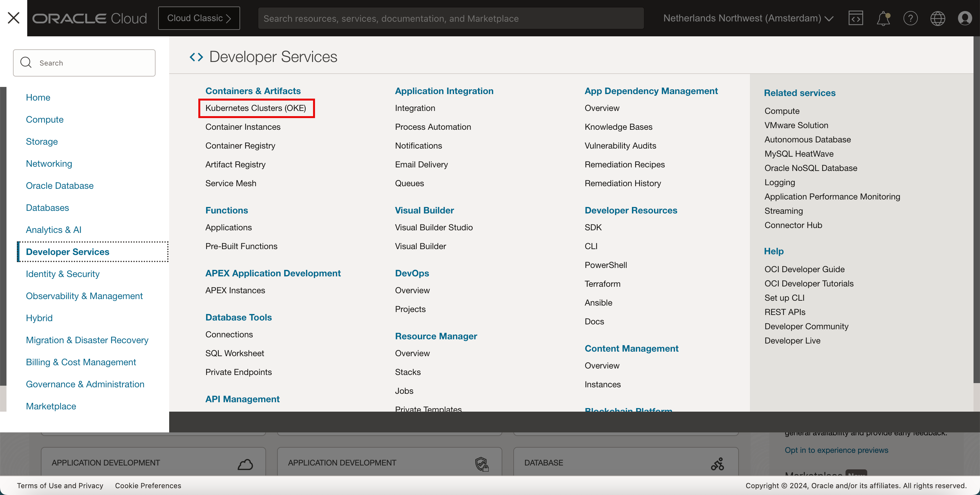Click the Oracle Cloud logo
Viewport: 980px width, 495px height.
coord(90,18)
